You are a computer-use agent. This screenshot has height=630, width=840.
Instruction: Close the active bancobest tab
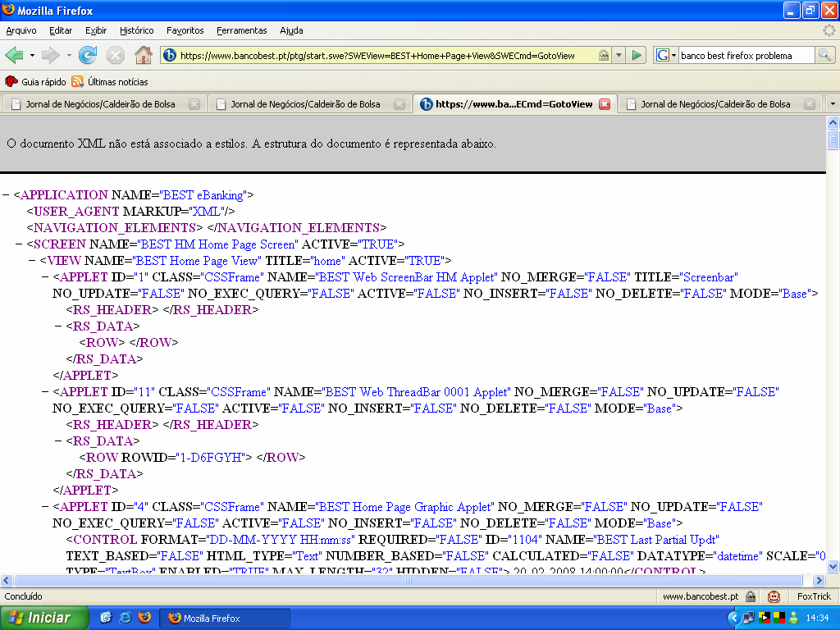[x=605, y=104]
